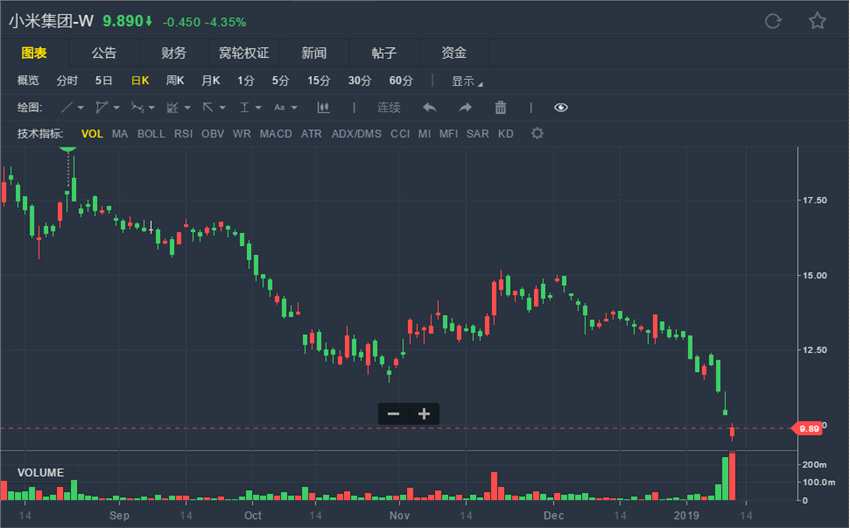Viewport: 850px width, 528px height.
Task: Select the triangle shape drawing tool
Action: pyautogui.click(x=101, y=107)
